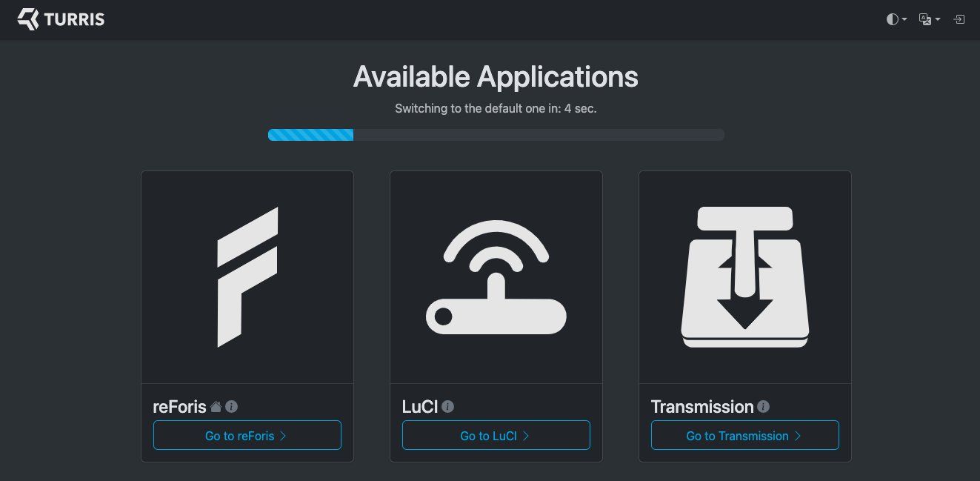Click the reForis F logo image
The height and width of the screenshot is (481, 980).
pos(247,277)
